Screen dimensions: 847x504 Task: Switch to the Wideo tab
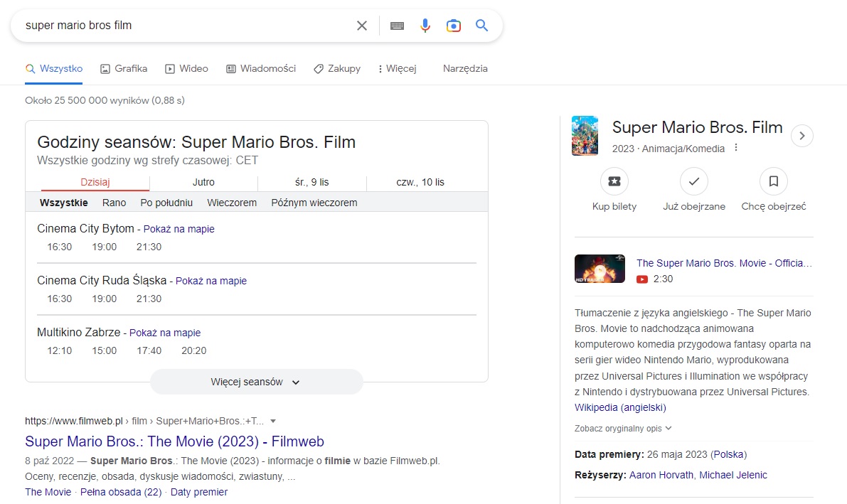(x=186, y=69)
